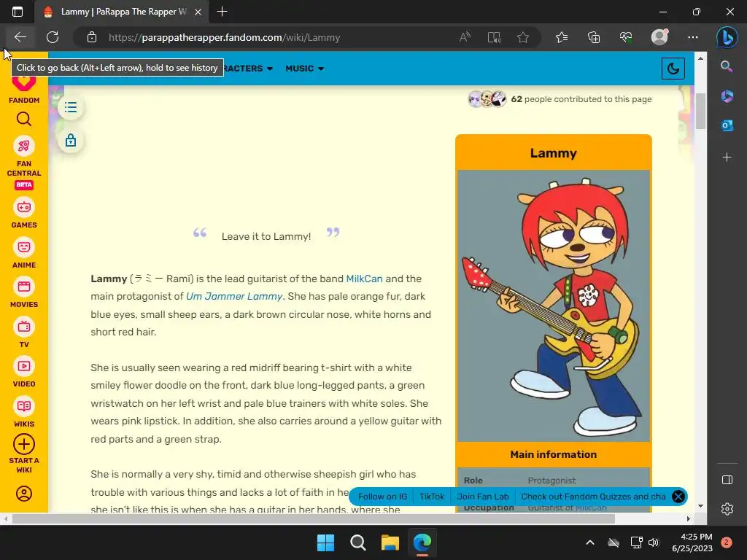The height and width of the screenshot is (560, 747).
Task: Open a new tab with plus button
Action: tap(222, 12)
